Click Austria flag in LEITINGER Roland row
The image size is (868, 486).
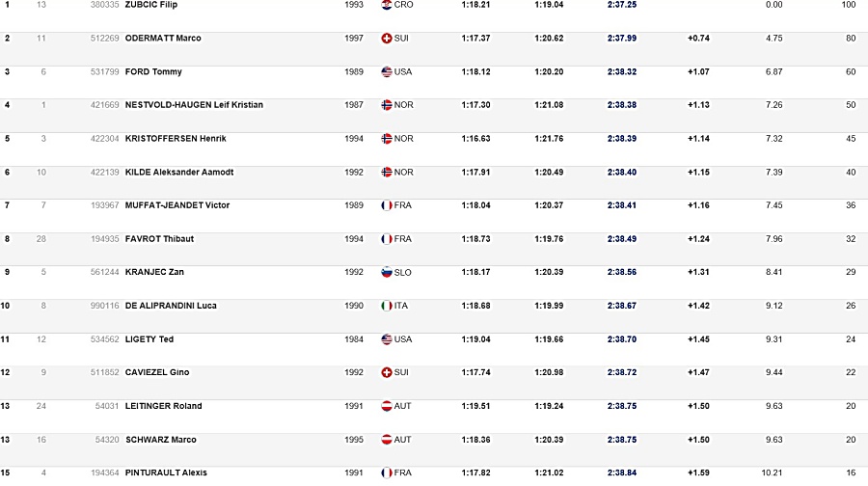(x=387, y=406)
